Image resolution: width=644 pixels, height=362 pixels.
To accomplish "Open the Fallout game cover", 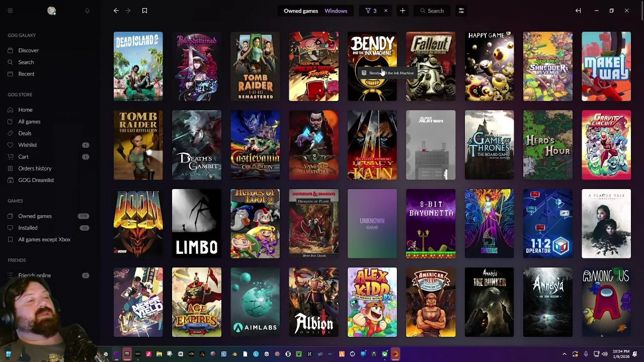I will 431,66.
